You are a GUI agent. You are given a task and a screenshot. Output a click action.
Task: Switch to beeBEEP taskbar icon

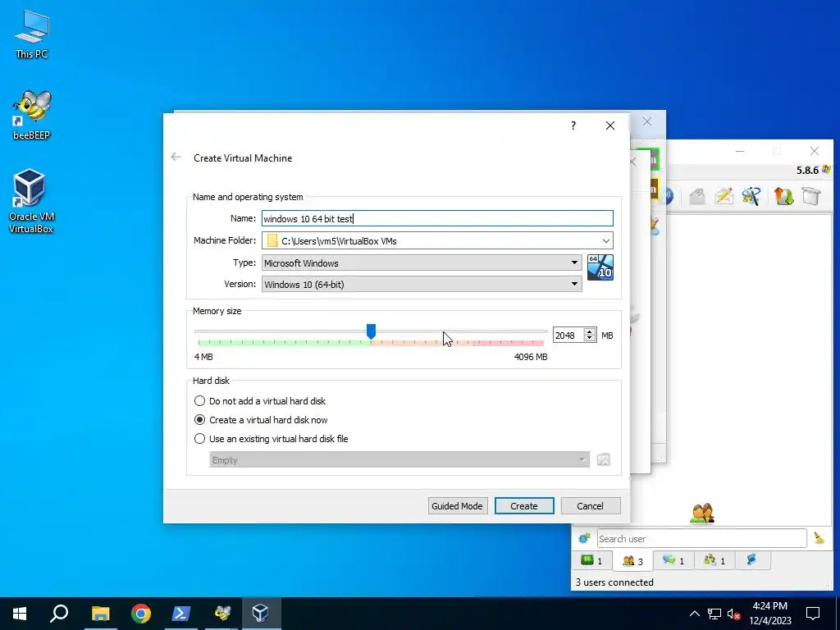(221, 614)
